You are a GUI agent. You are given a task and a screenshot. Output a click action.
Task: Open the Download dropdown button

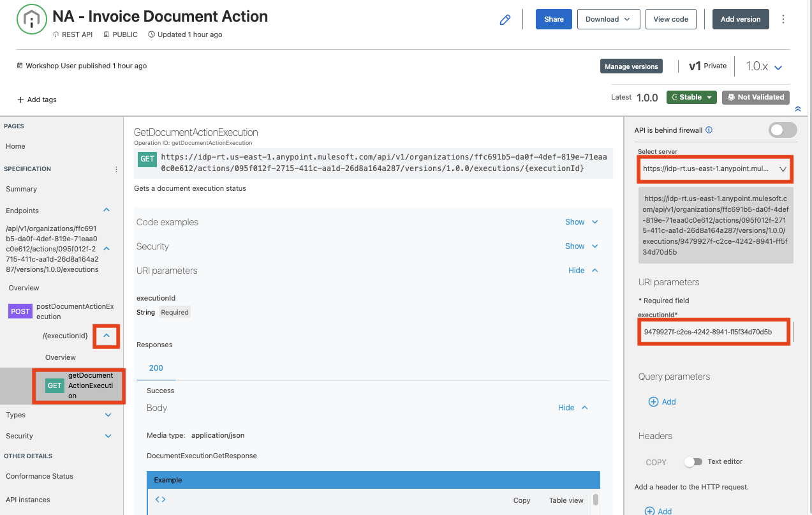click(x=608, y=19)
